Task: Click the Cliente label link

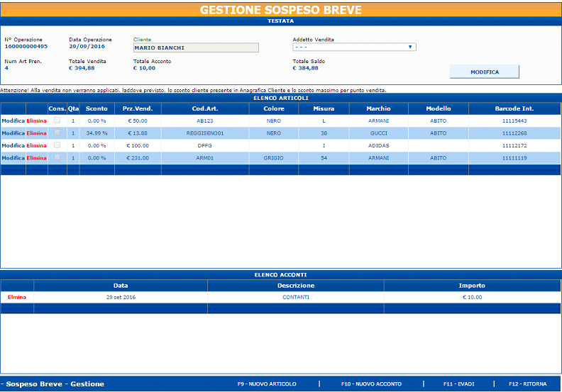Action: (143, 40)
